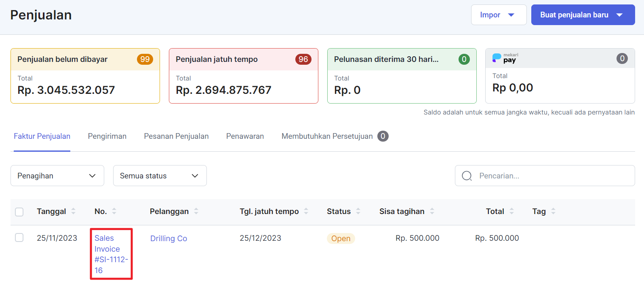Sort by Tanggal column arrows

point(73,211)
